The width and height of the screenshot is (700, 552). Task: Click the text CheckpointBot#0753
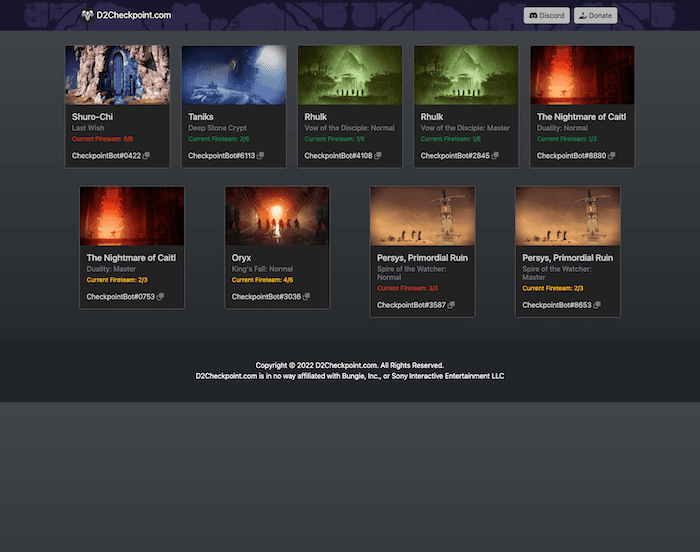pos(121,297)
